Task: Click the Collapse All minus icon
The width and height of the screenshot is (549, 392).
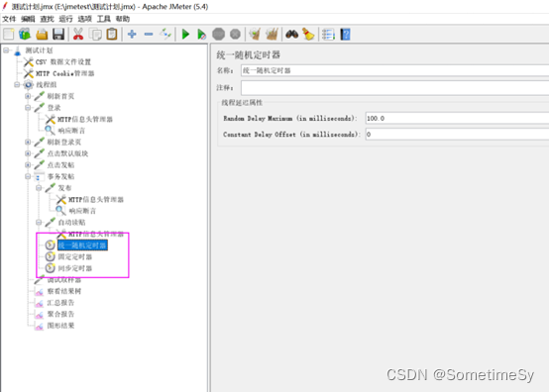Action: (x=149, y=35)
